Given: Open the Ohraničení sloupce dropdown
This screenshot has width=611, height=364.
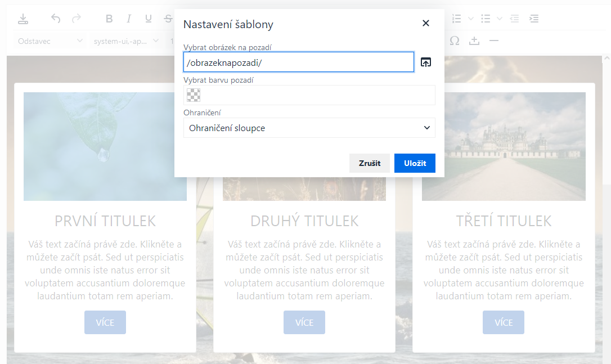Looking at the screenshot, I should pos(309,128).
